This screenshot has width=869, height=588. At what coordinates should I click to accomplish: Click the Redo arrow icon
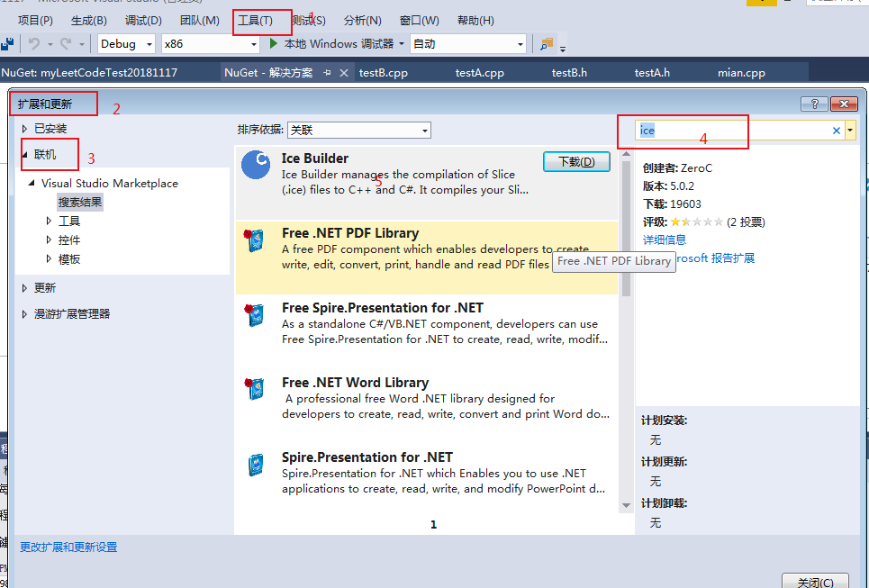[x=66, y=44]
